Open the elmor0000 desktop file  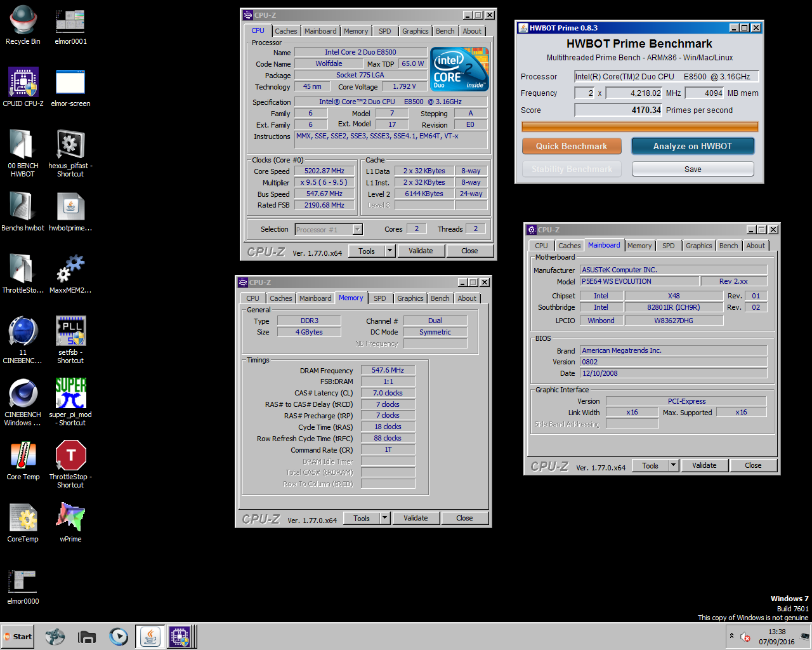(x=23, y=585)
